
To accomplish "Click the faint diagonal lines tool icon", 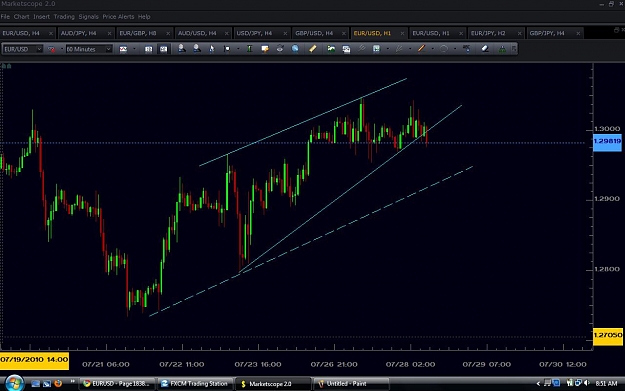I will coord(361,49).
